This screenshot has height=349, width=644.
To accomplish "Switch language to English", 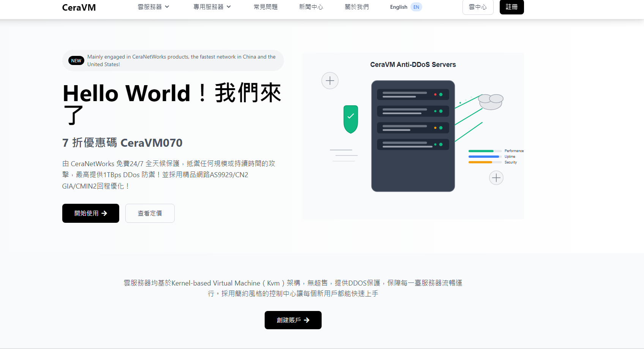I will pos(399,7).
